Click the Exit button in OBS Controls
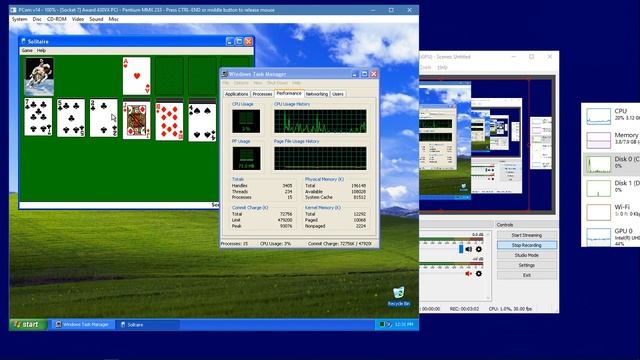 point(527,275)
